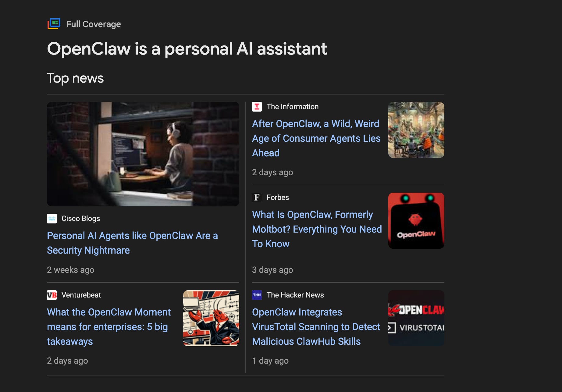Screen dimensions: 562x392
Task: Click the 'Forbes' source name
Action: [x=278, y=198]
